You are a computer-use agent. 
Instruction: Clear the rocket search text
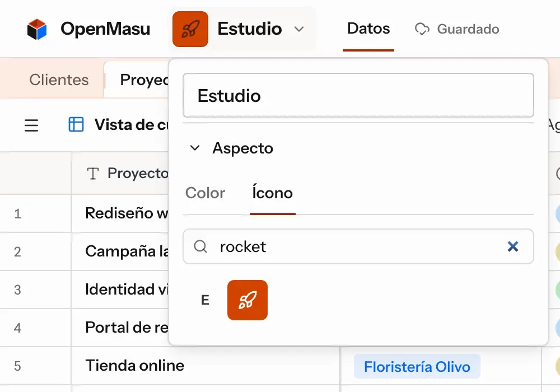tap(513, 246)
